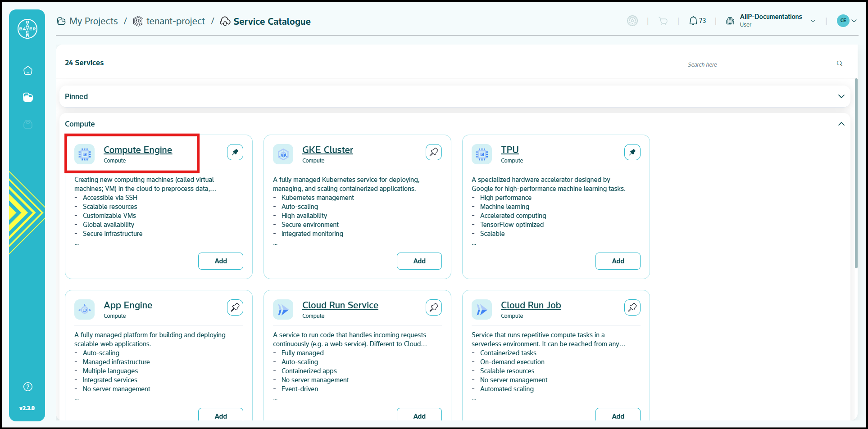This screenshot has width=868, height=429.
Task: Click the Bayer logo in sidebar
Action: [x=27, y=29]
